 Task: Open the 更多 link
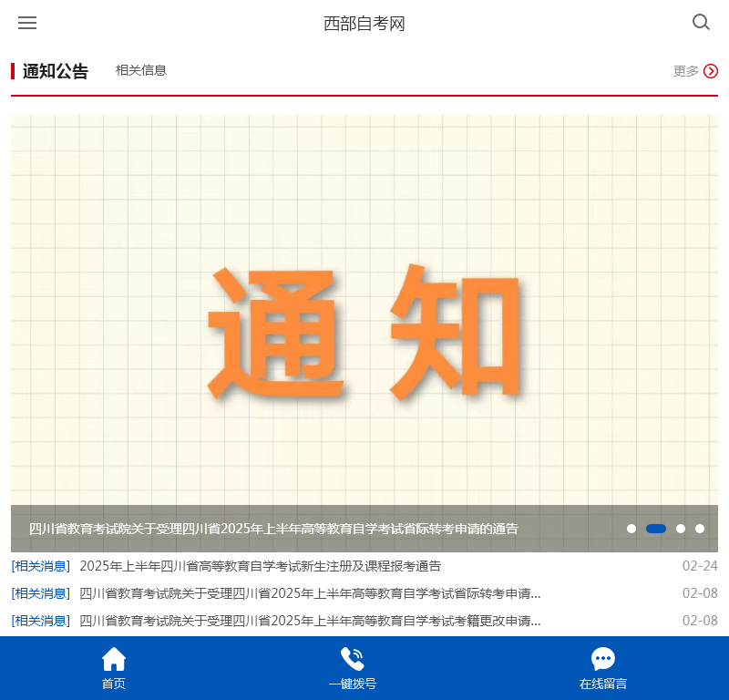tap(686, 71)
